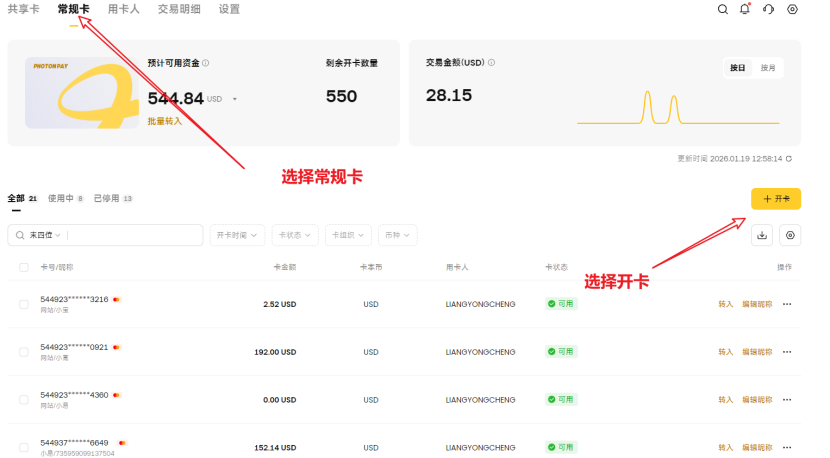Click the 550 remaining cards value
This screenshot has height=458, width=830.
[341, 96]
